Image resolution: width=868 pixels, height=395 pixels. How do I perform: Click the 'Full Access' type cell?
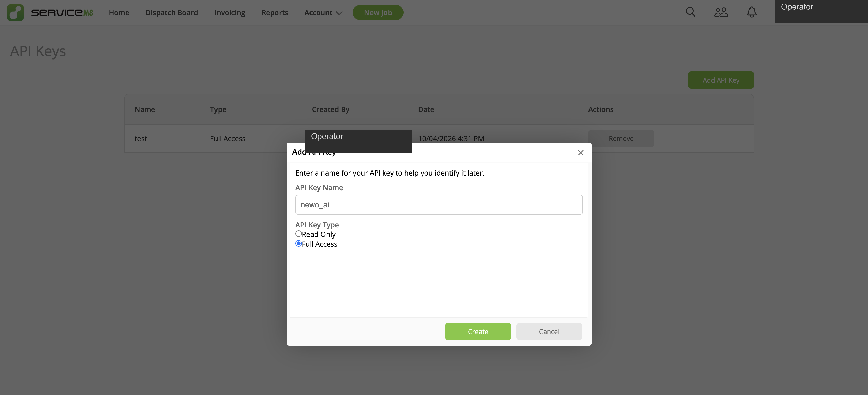pos(227,139)
